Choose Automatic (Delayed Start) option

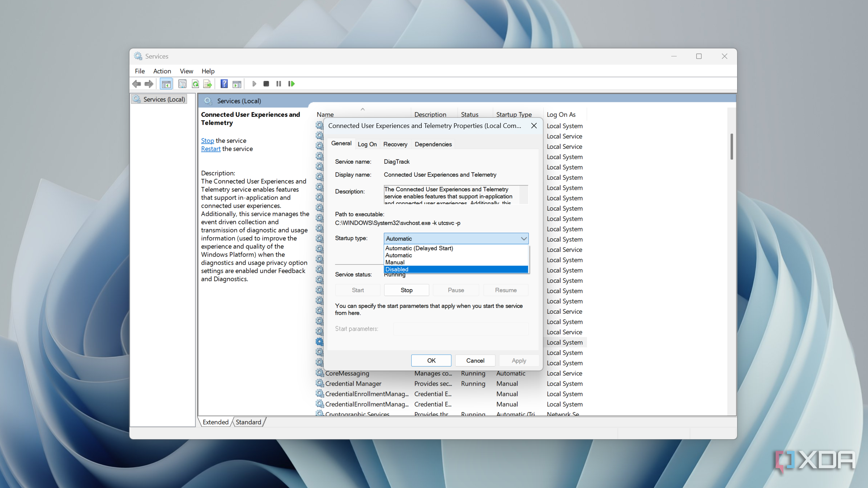click(x=456, y=248)
